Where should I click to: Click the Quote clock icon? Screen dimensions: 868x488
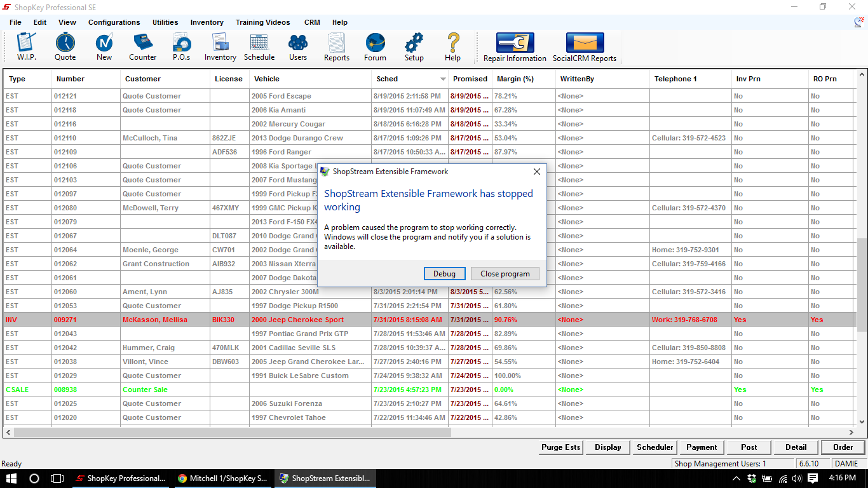pos(65,47)
